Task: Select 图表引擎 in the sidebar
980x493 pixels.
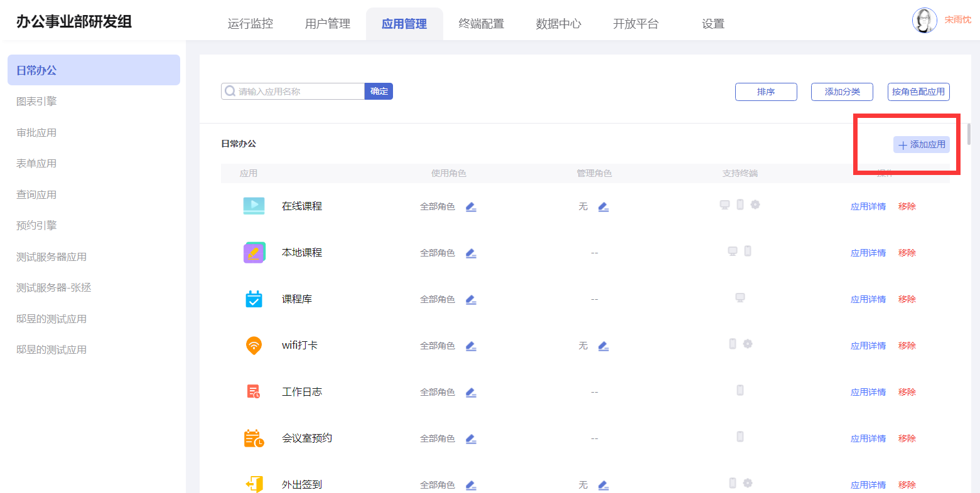Action: click(36, 102)
